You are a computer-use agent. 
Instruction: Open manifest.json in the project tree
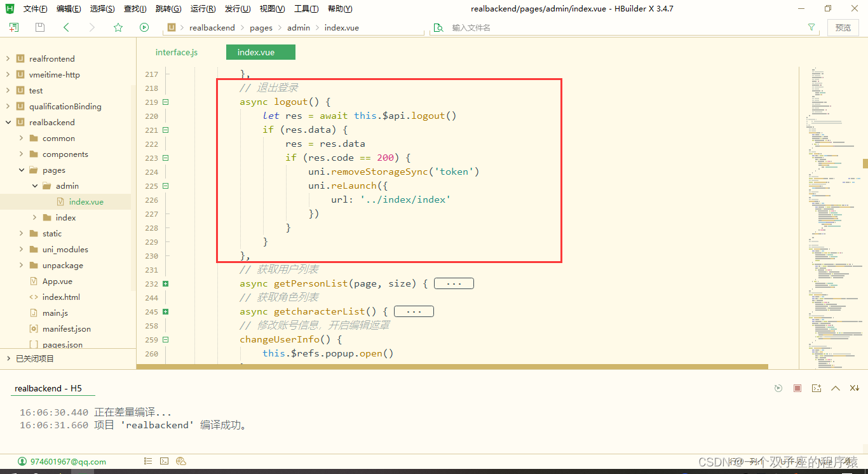(65, 328)
